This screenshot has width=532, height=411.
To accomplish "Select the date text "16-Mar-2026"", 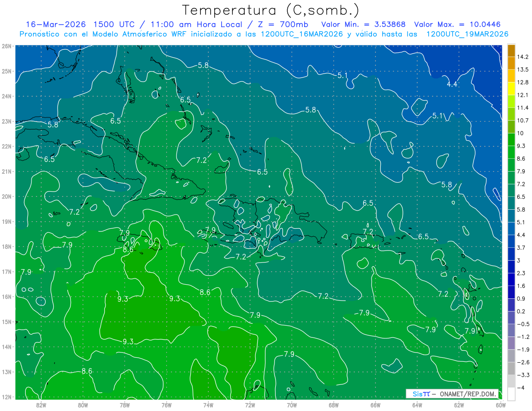I will (x=56, y=24).
